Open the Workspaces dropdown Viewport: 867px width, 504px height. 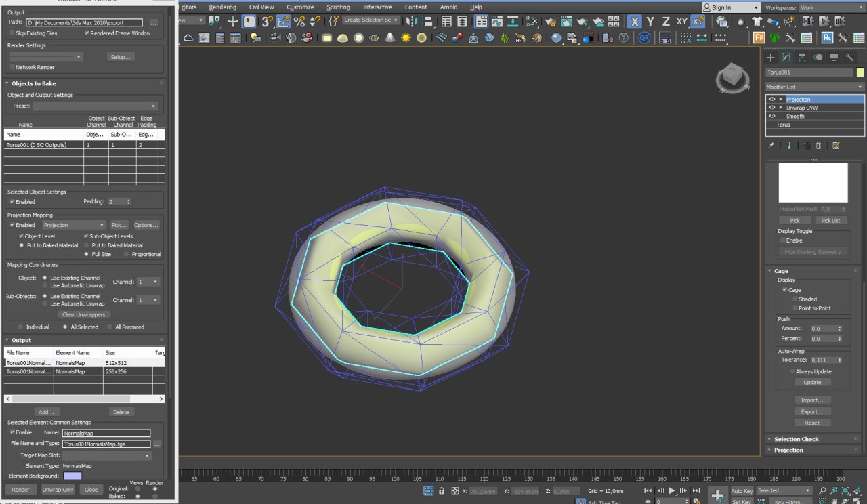click(x=832, y=7)
